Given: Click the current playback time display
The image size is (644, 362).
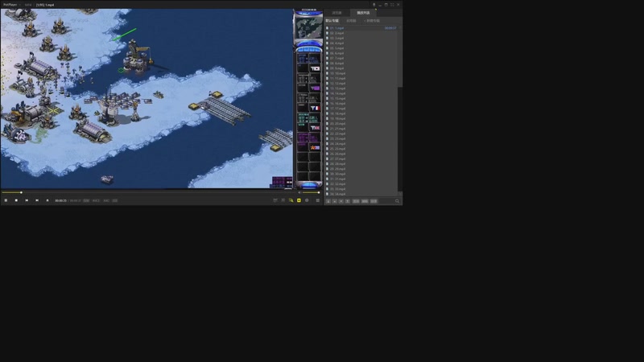Looking at the screenshot, I should pyautogui.click(x=61, y=200).
